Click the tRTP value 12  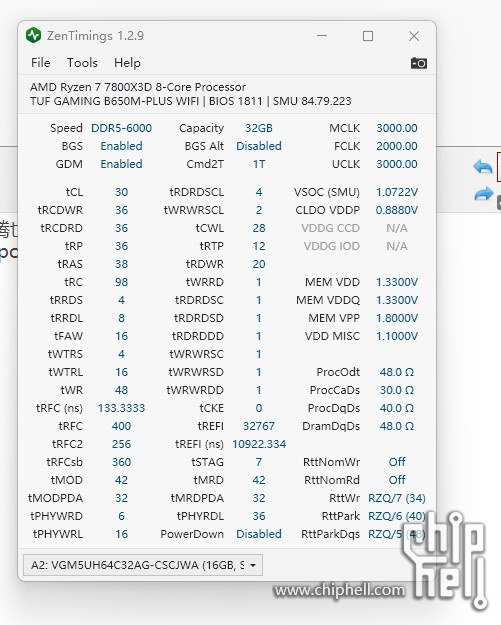pos(259,246)
